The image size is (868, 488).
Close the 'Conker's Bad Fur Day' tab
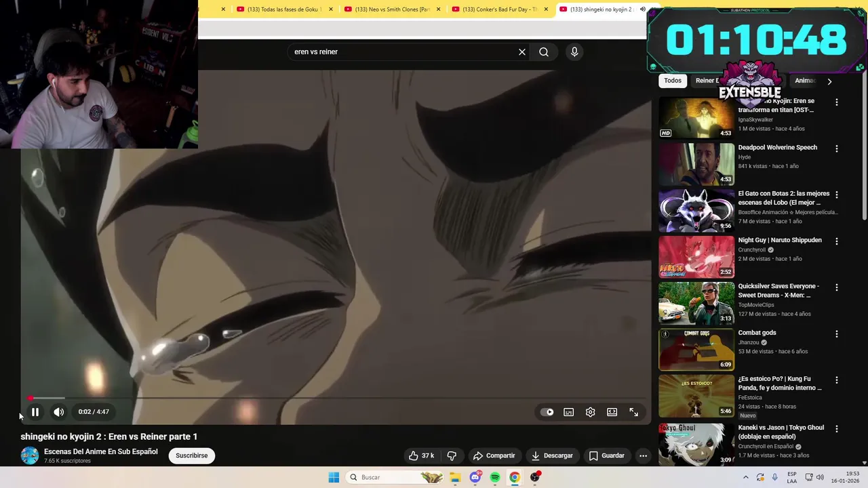546,9
